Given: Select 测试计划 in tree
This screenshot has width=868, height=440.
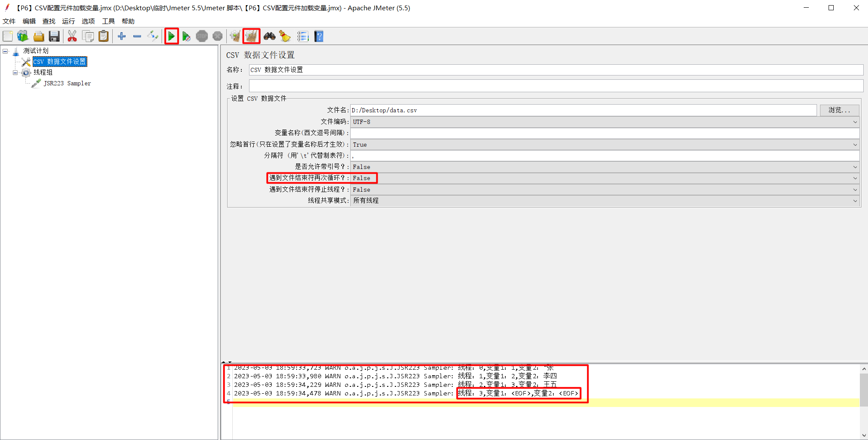Looking at the screenshot, I should 36,51.
